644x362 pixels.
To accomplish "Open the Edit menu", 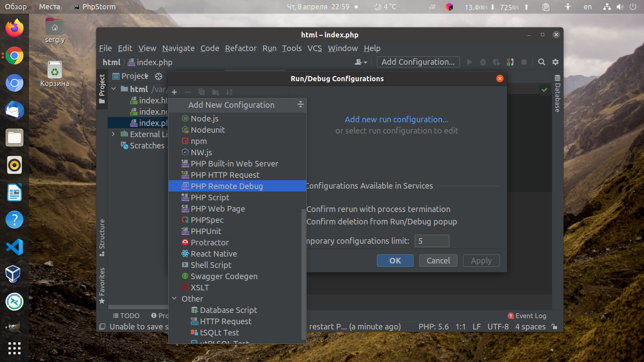I will (x=125, y=48).
